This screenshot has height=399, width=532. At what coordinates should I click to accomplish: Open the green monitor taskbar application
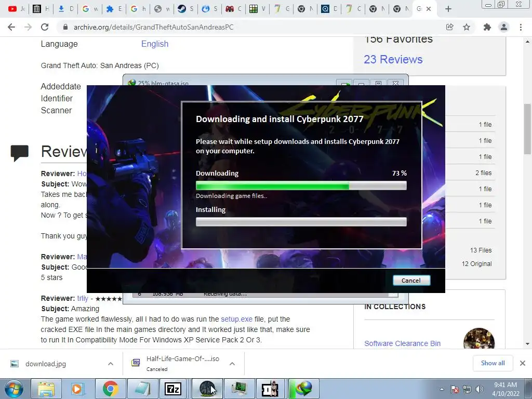(x=239, y=389)
